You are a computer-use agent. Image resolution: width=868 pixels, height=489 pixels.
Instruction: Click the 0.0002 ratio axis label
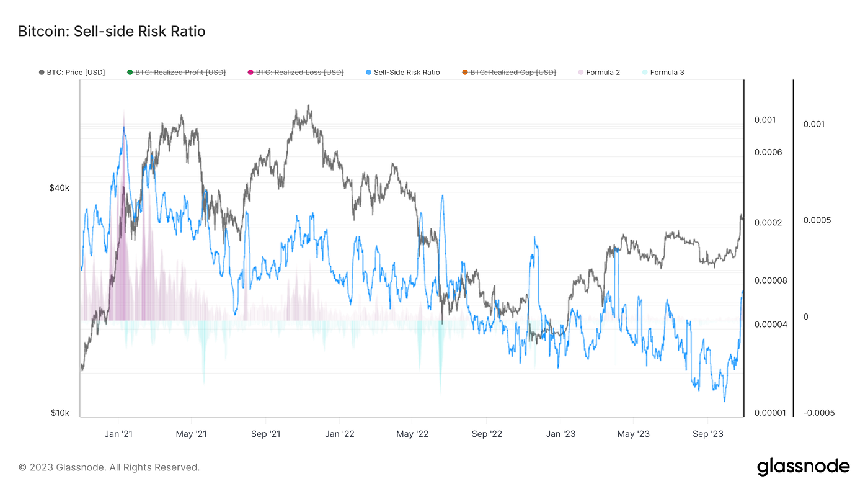tap(769, 223)
